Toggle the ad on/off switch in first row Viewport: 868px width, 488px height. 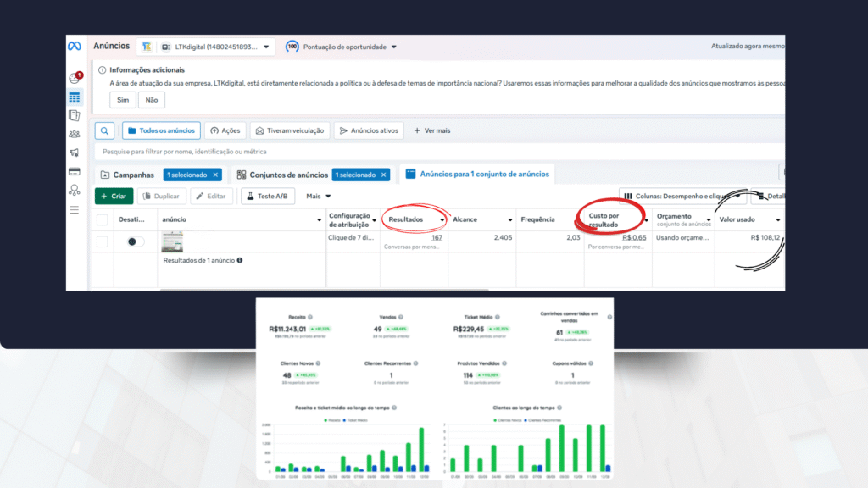pos(135,241)
